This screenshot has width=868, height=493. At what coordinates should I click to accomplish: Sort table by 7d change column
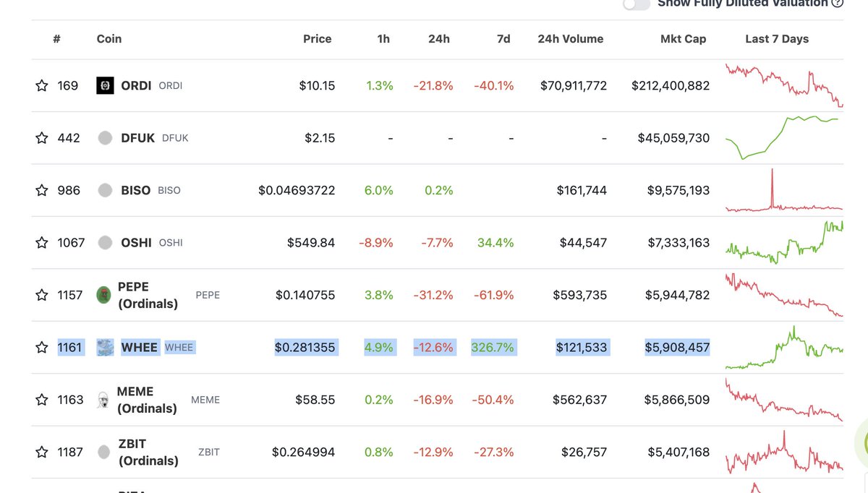[x=503, y=39]
